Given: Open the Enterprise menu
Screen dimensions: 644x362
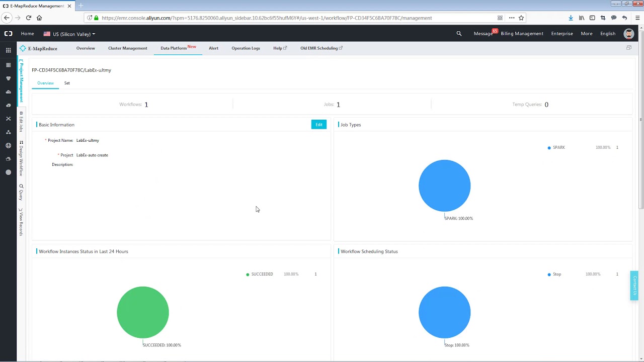Looking at the screenshot, I should pyautogui.click(x=562, y=34).
